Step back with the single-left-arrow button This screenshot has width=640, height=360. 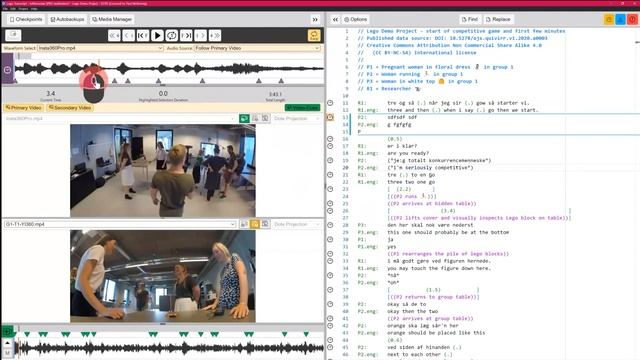pyautogui.click(x=128, y=36)
